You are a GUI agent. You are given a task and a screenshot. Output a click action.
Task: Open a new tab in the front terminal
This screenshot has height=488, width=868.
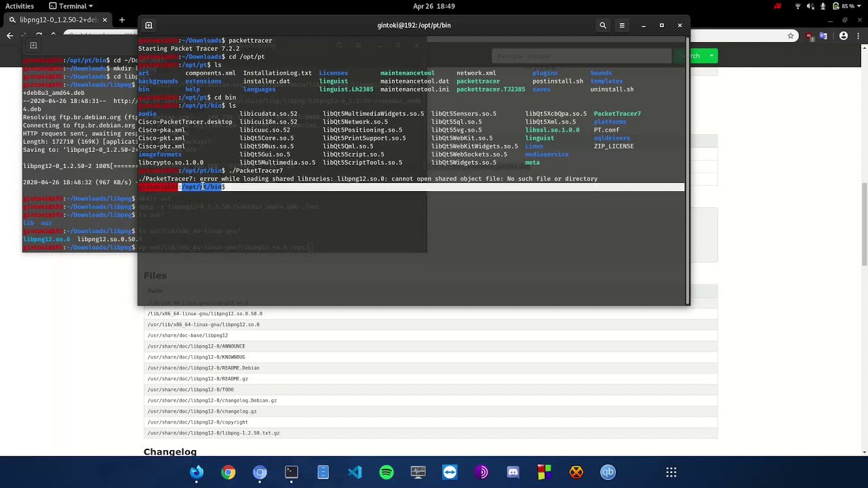click(x=149, y=26)
